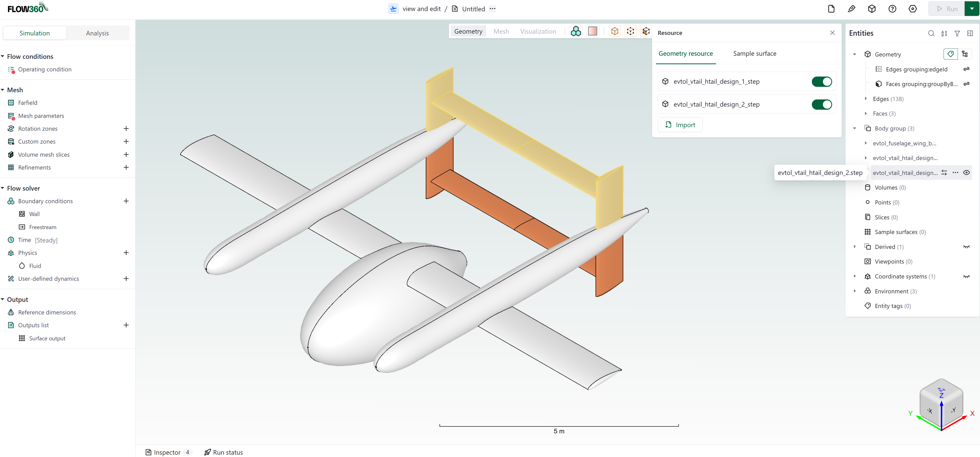Collapse the Body group (3) section

click(855, 128)
